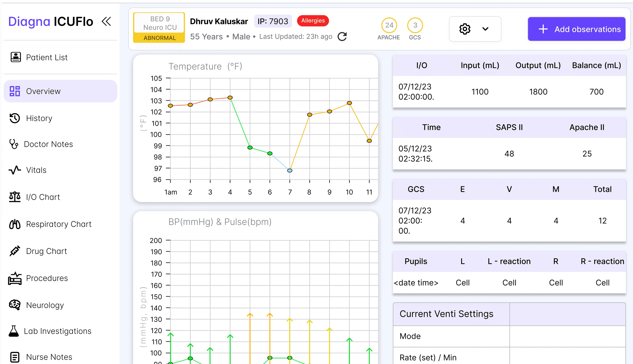This screenshot has height=364, width=633.
Task: Click temperature data point at 10am
Action: (349, 103)
